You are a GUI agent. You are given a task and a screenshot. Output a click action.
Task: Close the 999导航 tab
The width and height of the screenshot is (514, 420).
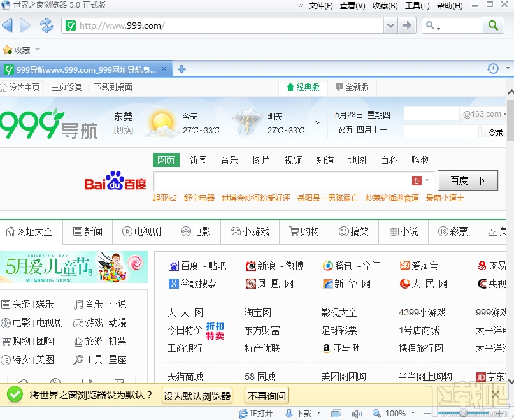[x=164, y=69]
